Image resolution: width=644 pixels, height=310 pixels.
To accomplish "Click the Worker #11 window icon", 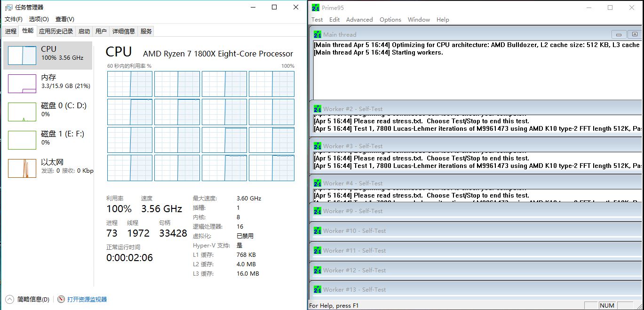I will point(318,250).
